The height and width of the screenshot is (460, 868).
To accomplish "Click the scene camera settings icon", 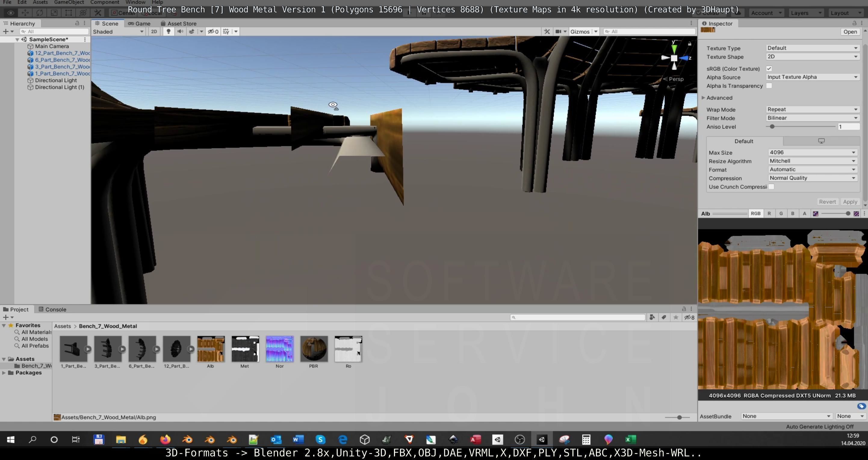I will [x=558, y=31].
